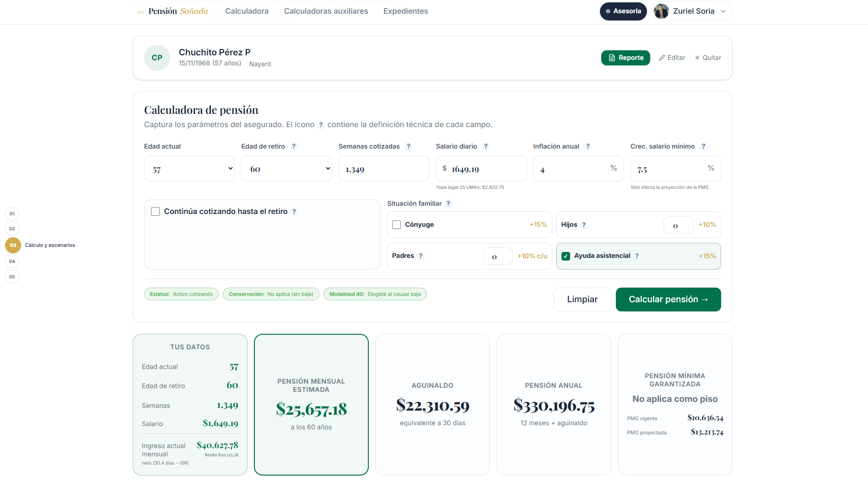Go to step 05 in sidebar
This screenshot has height=481, width=868.
pyautogui.click(x=12, y=277)
